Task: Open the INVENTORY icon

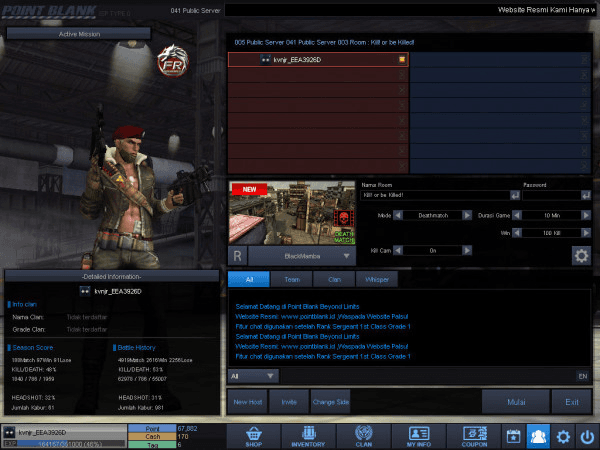Action: (308, 436)
